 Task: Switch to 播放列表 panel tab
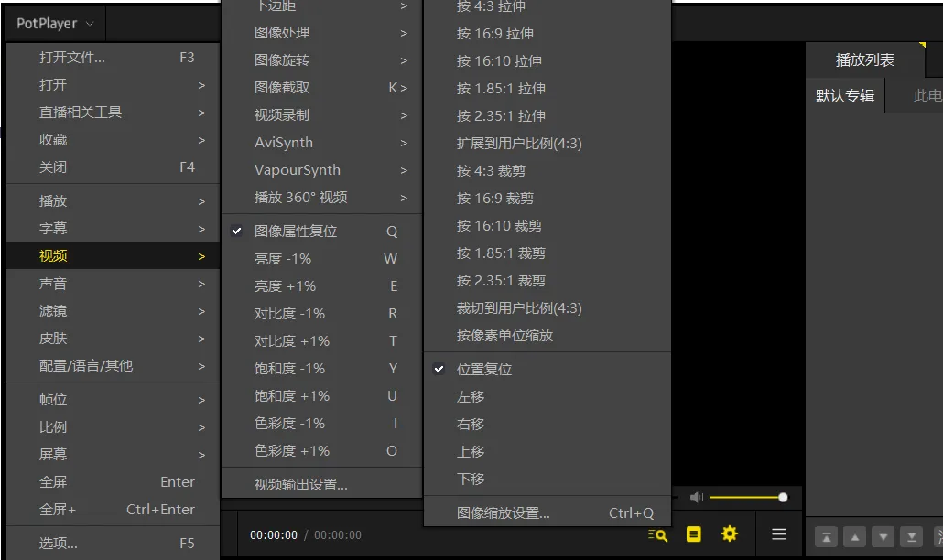tap(865, 60)
